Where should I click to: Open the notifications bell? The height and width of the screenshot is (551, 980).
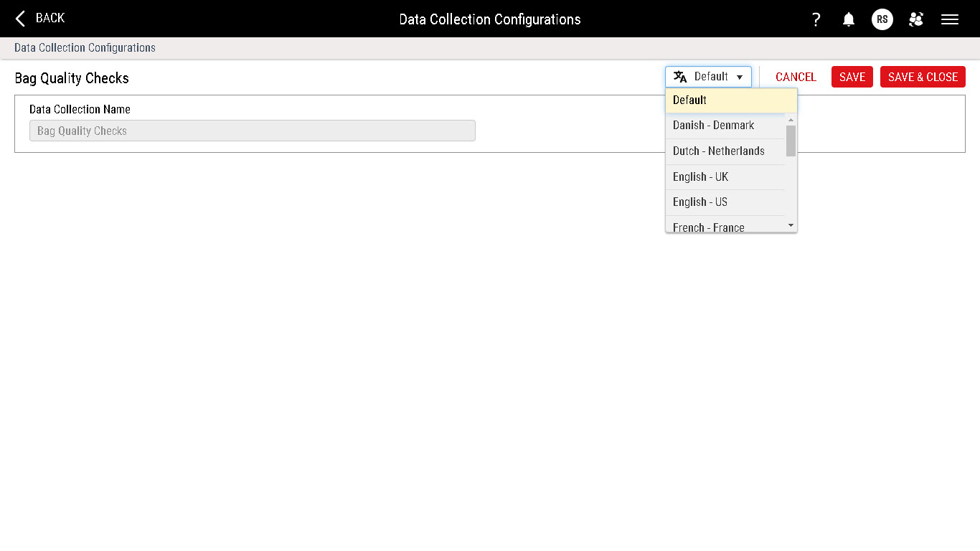point(849,19)
